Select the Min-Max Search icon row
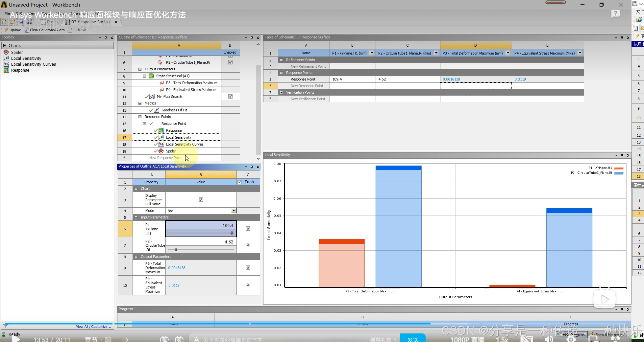644x342 pixels. tap(177, 97)
